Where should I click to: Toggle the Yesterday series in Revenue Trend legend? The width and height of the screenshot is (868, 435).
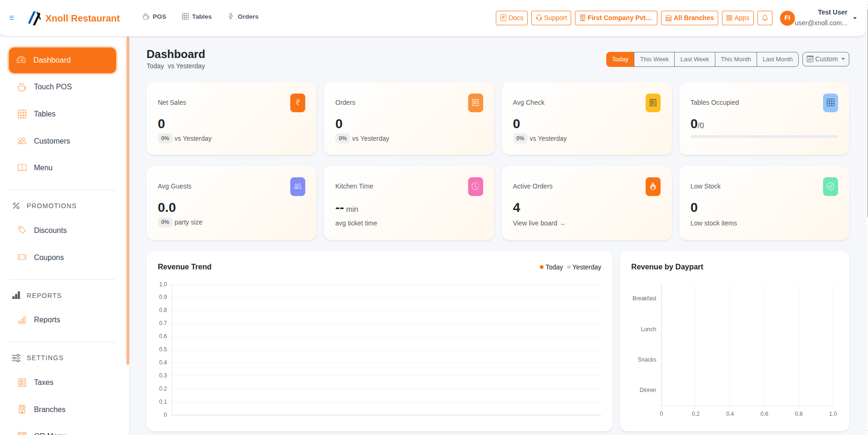(x=584, y=267)
